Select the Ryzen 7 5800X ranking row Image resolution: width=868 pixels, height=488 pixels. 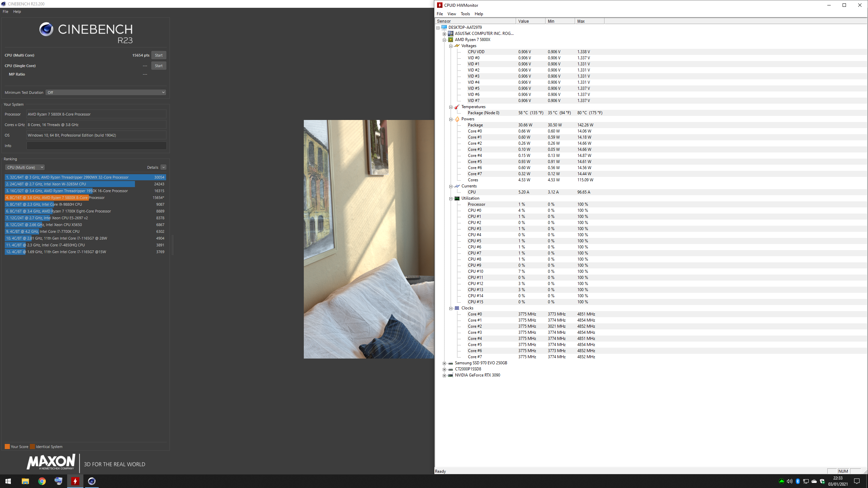tap(85, 198)
